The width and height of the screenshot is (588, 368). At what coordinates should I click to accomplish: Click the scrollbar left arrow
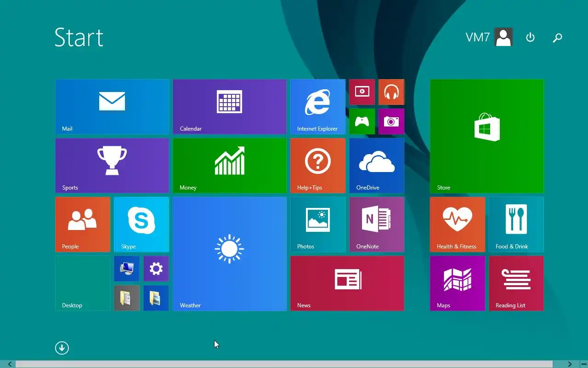coord(10,364)
